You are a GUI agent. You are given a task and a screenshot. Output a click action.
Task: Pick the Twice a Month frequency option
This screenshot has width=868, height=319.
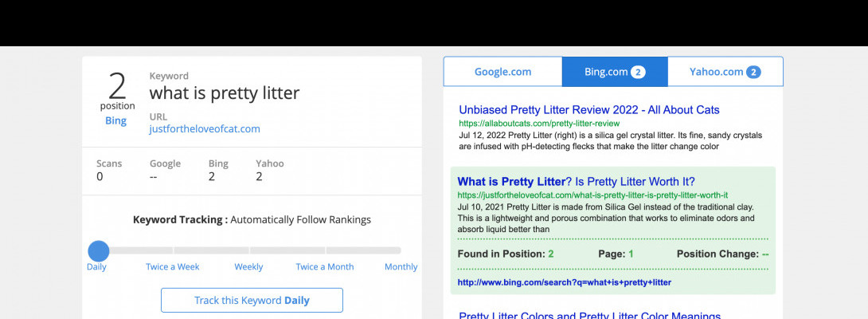[x=325, y=267]
